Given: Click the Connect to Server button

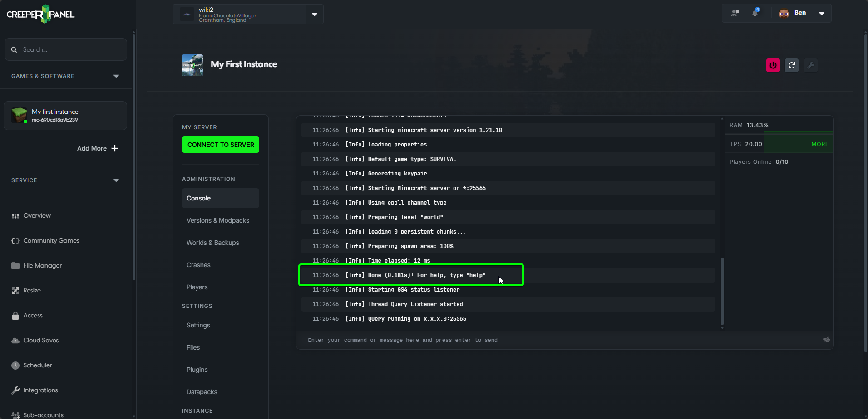Looking at the screenshot, I should click(x=221, y=145).
